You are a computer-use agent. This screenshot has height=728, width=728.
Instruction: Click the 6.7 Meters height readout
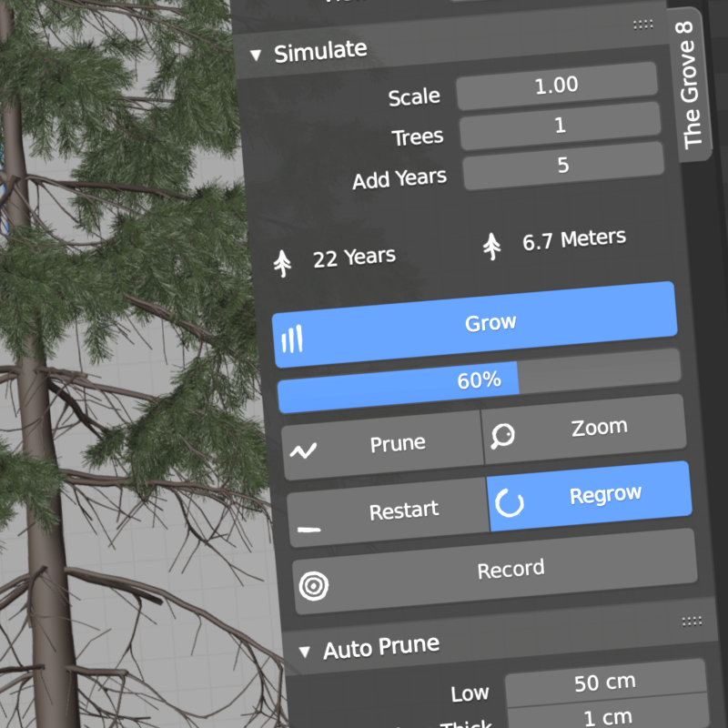[x=574, y=239]
